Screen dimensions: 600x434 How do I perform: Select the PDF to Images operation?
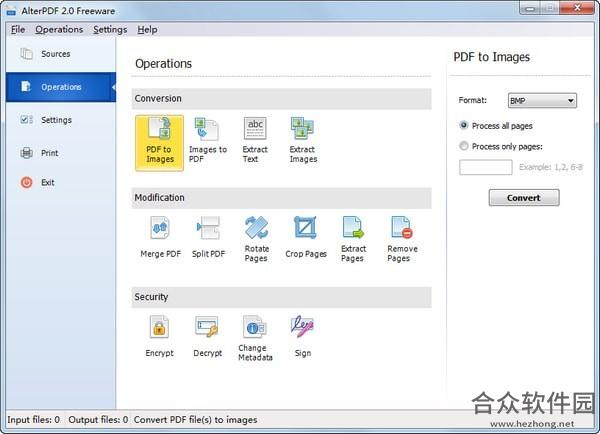pos(159,143)
